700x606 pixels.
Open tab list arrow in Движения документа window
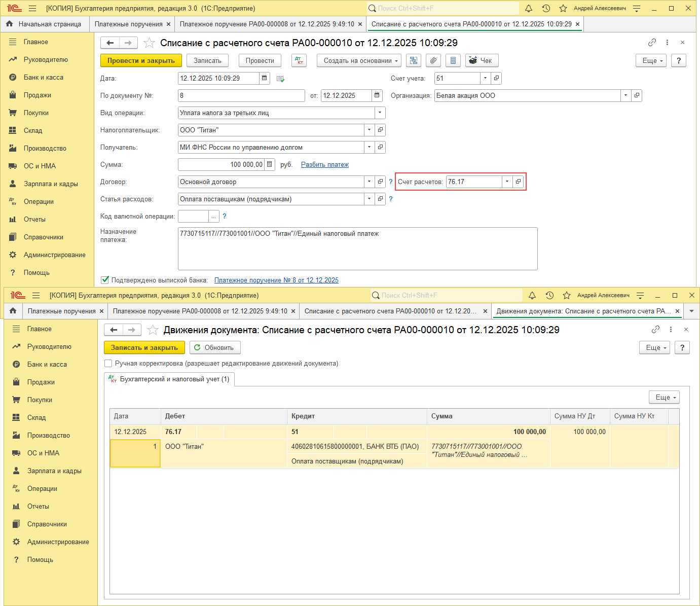691,311
